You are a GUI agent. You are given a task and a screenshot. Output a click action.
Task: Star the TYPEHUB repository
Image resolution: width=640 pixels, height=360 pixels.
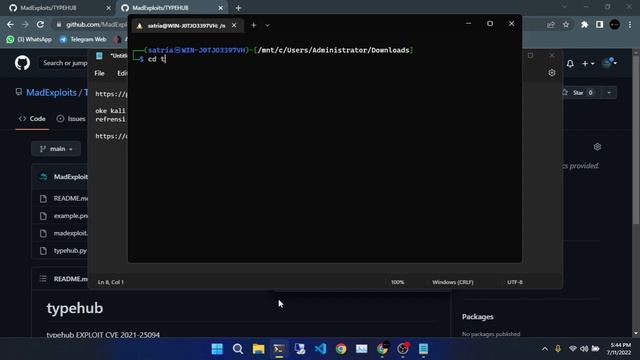pyautogui.click(x=578, y=93)
